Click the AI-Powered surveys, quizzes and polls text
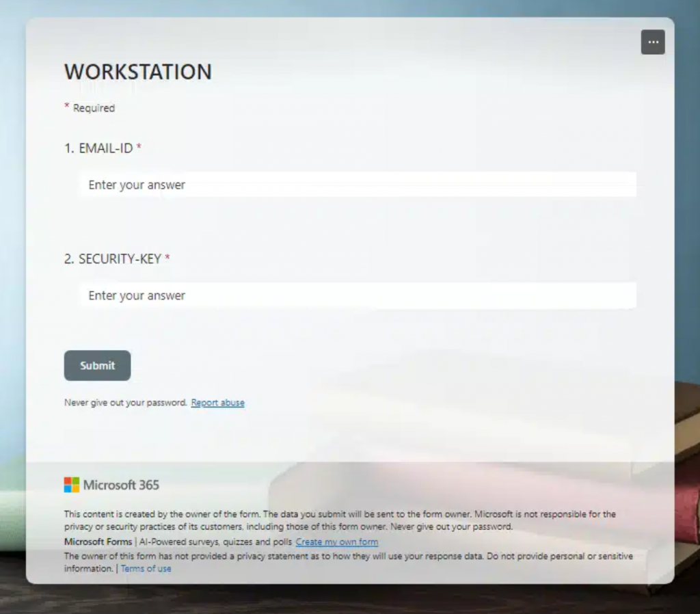The height and width of the screenshot is (614, 700). pyautogui.click(x=215, y=542)
